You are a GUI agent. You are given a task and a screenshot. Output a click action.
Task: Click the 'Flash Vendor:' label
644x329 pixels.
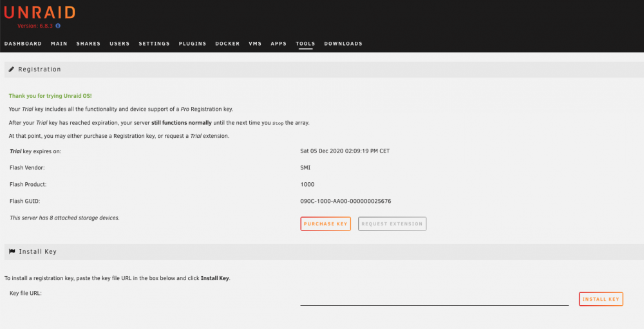(x=27, y=167)
